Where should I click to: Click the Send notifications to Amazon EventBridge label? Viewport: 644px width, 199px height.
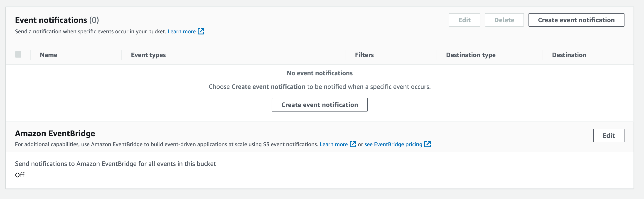click(115, 164)
